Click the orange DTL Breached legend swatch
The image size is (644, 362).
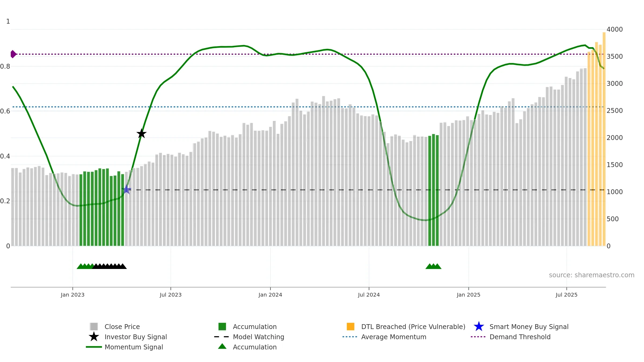[x=350, y=326]
